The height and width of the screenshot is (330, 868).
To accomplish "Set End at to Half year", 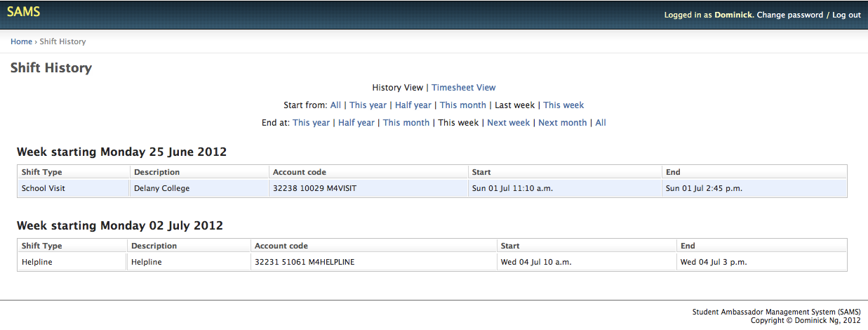I will [x=356, y=123].
